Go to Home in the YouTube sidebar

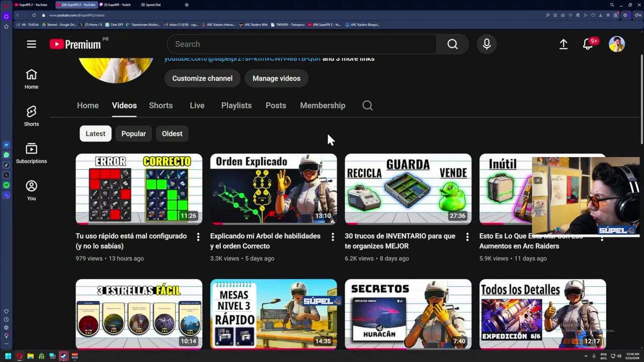click(x=31, y=79)
